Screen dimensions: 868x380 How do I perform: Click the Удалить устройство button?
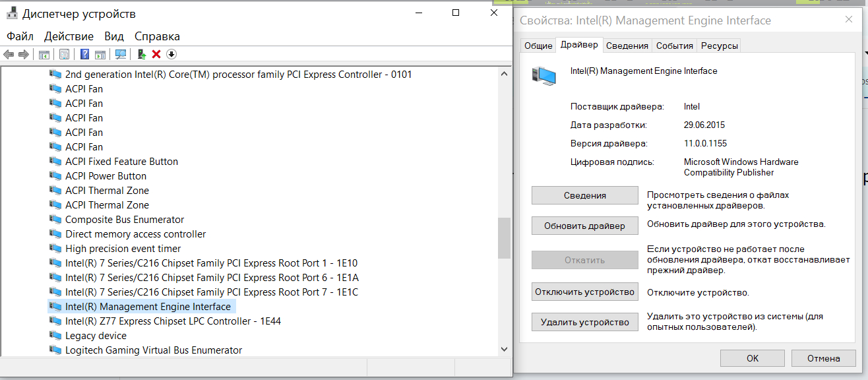point(585,322)
